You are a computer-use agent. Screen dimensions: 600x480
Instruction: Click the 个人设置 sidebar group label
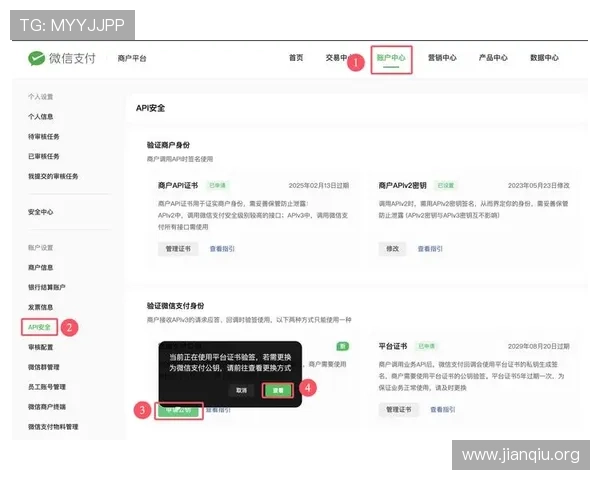tap(41, 97)
